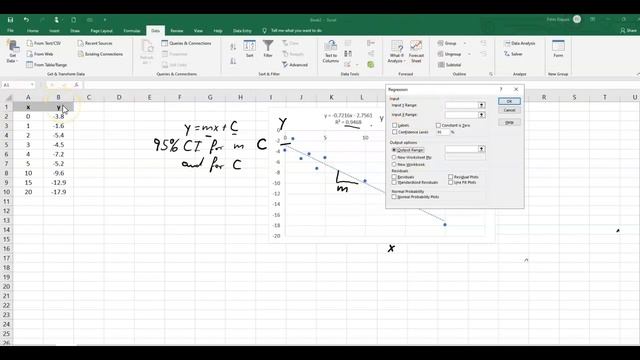
Task: Enable the Labels checkbox
Action: tap(394, 125)
